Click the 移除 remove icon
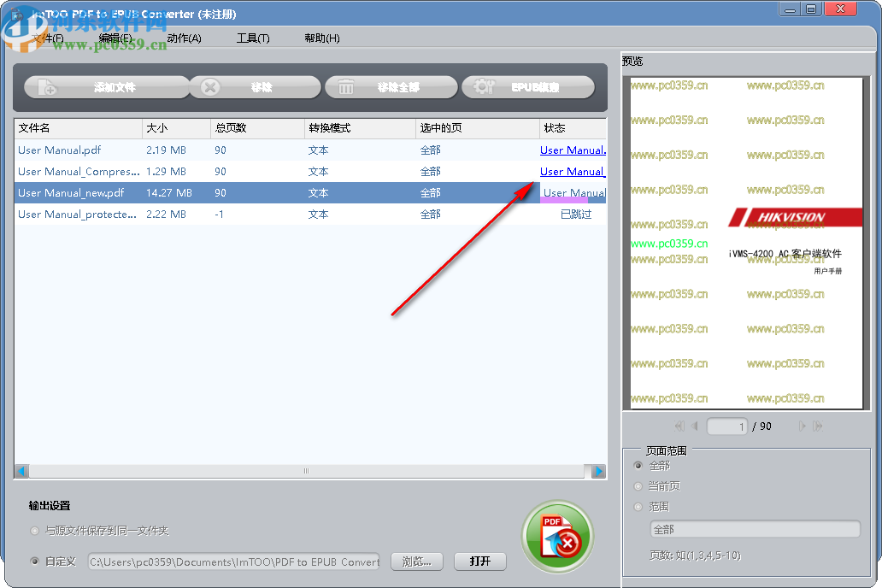The height and width of the screenshot is (588, 882). [x=209, y=86]
